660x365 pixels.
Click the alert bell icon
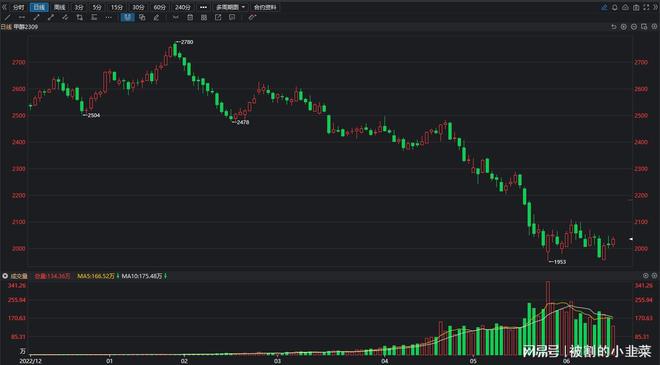(615, 8)
